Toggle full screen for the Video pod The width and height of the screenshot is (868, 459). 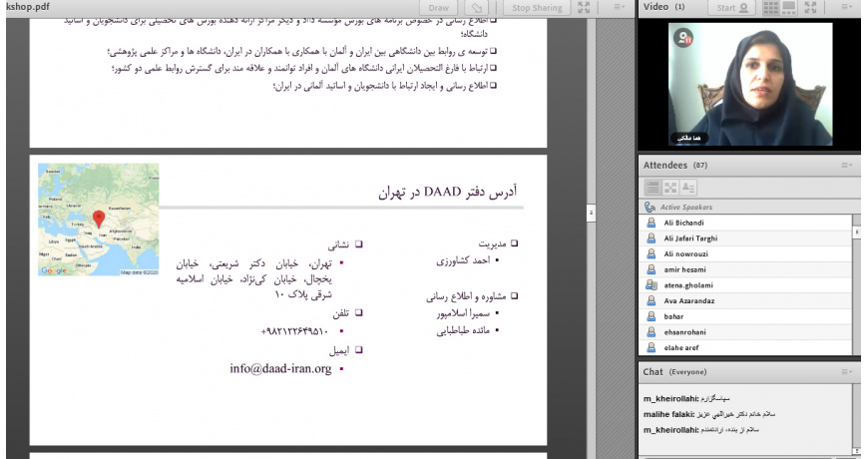click(x=810, y=7)
